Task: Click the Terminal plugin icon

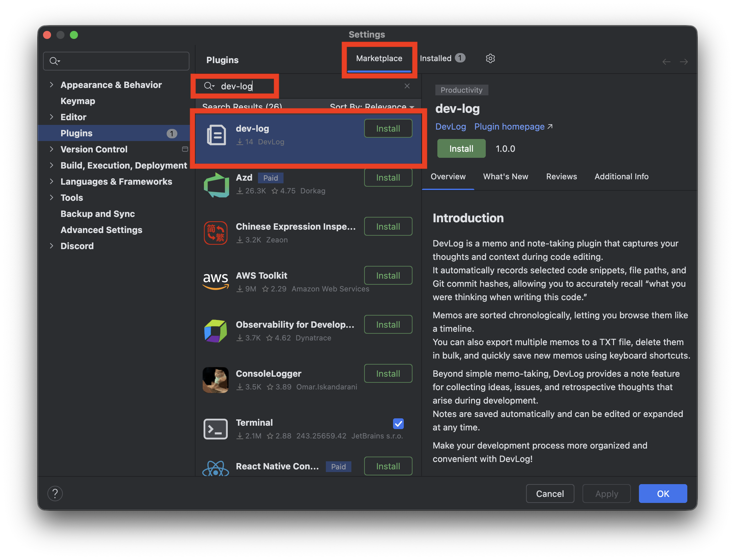Action: [216, 429]
